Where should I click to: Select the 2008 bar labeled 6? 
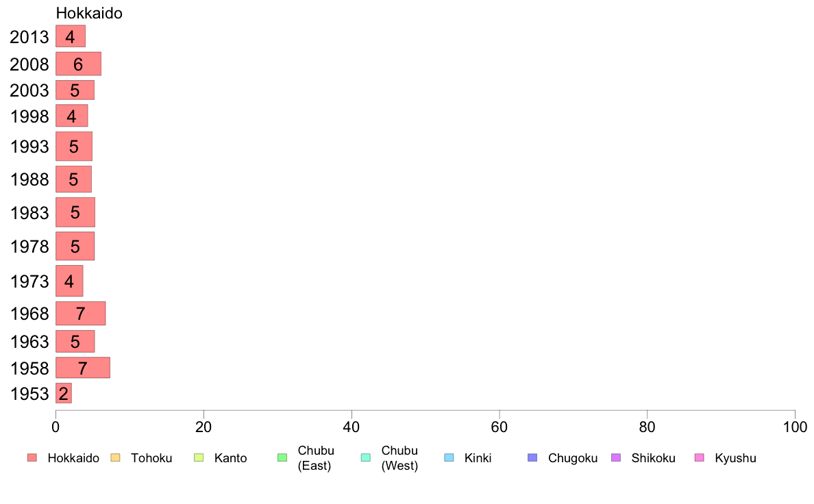point(78,64)
